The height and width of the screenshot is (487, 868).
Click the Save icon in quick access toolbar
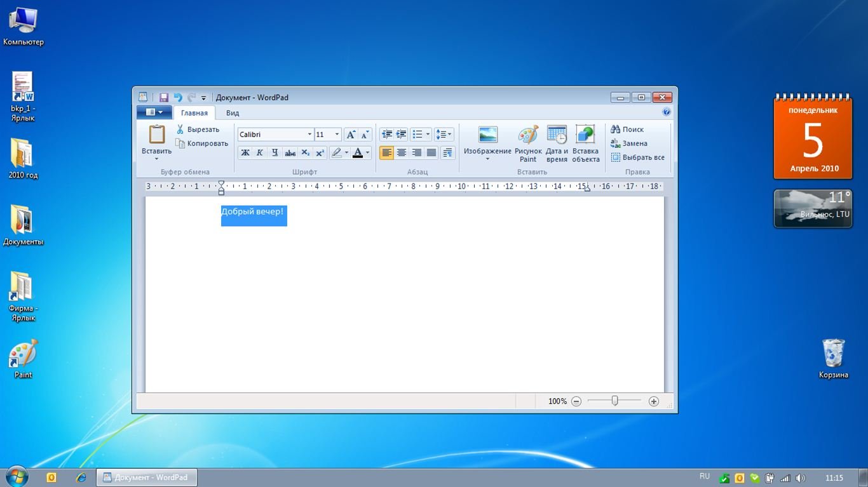(x=163, y=98)
